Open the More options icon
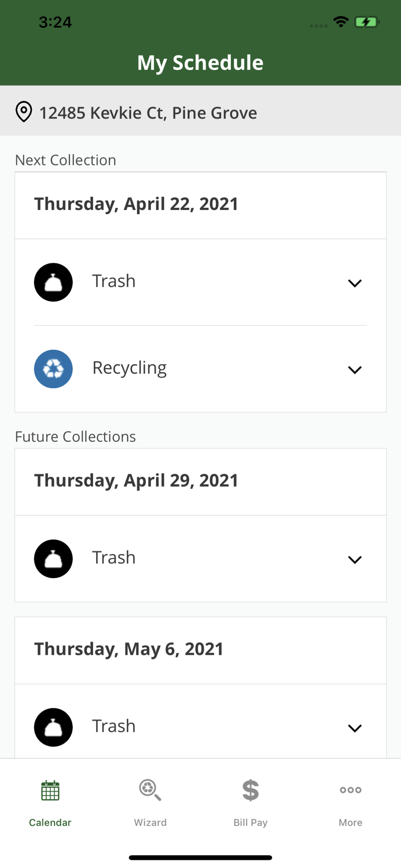This screenshot has height=868, width=401. [x=351, y=789]
